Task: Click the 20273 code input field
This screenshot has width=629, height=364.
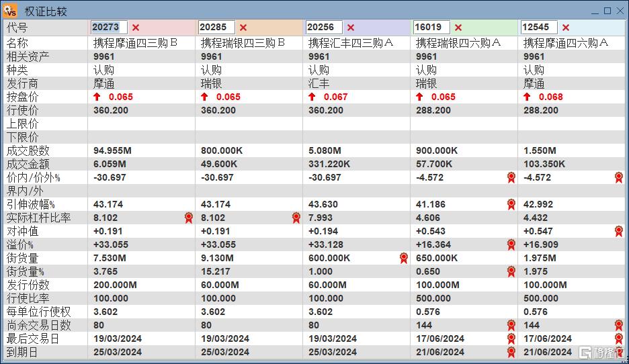Action: click(109, 28)
